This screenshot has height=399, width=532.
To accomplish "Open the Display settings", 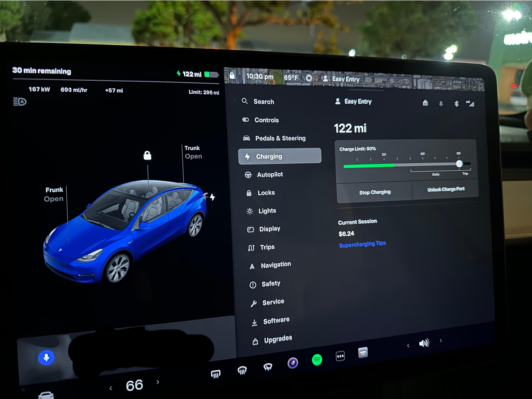I will (264, 229).
